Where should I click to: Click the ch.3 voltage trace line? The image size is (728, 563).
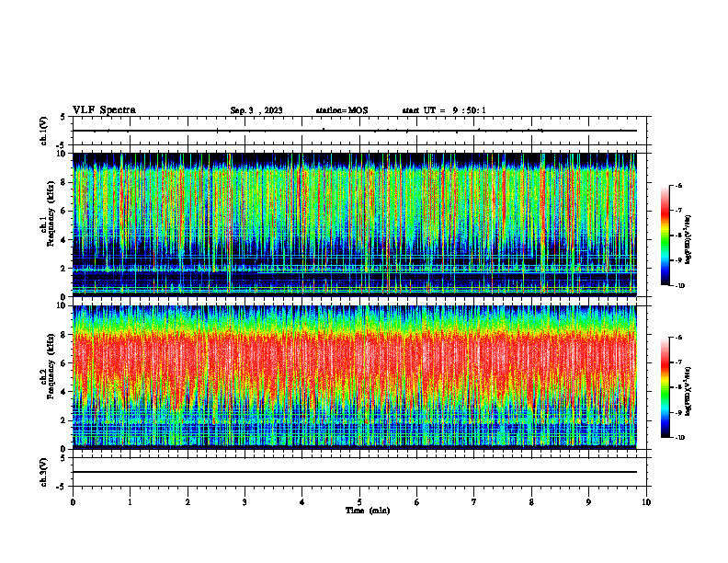point(355,472)
